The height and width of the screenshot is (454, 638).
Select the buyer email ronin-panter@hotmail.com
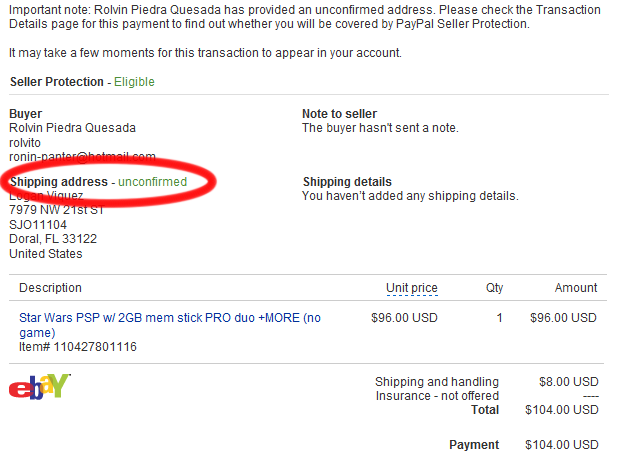[82, 157]
